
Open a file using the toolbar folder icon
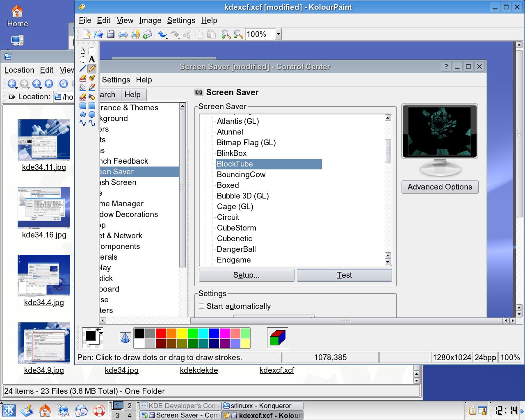click(98, 34)
